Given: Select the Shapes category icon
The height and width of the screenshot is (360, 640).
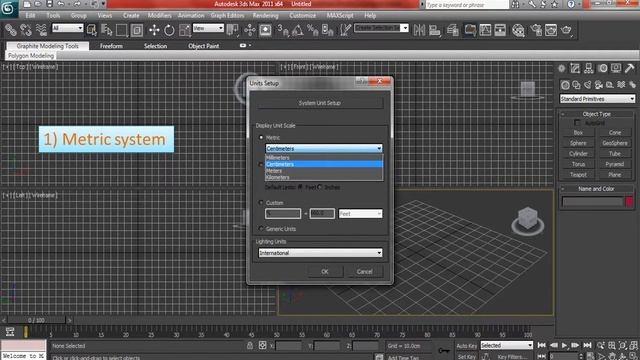Looking at the screenshot, I should [576, 85].
